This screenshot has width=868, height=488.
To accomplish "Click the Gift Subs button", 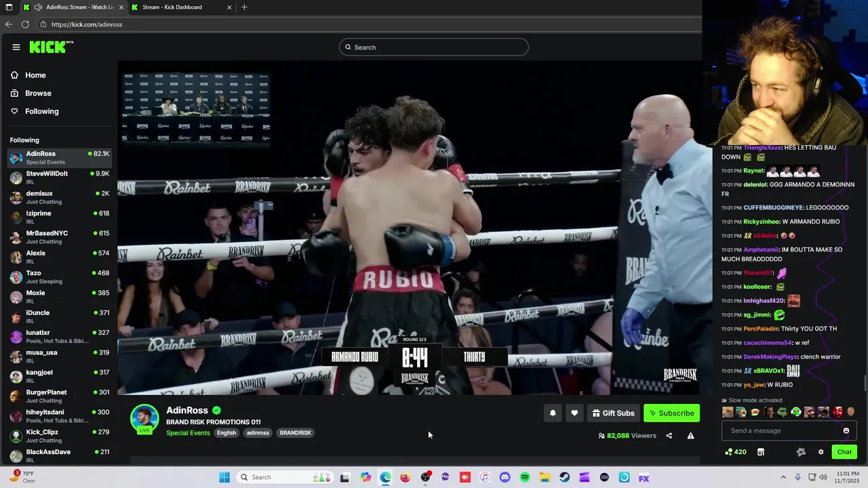I will (613, 413).
